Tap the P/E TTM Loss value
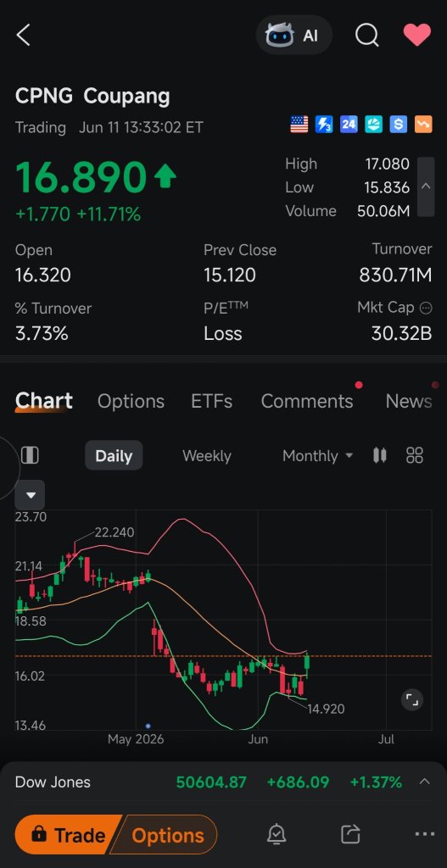This screenshot has height=868, width=447. click(x=223, y=333)
